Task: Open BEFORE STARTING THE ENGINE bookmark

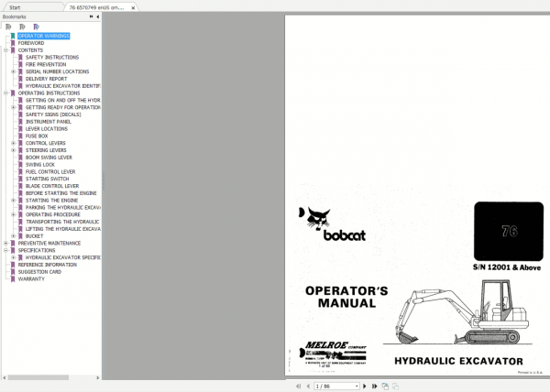Action: (61, 193)
